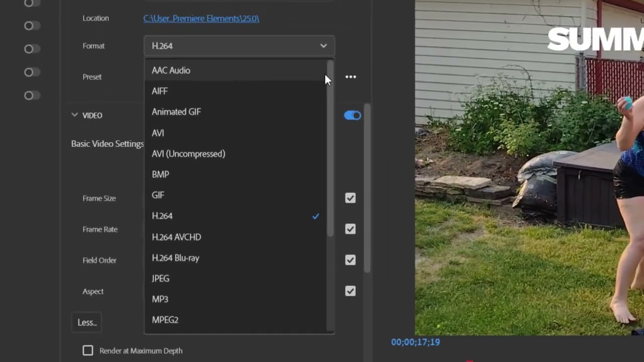The width and height of the screenshot is (644, 362).
Task: Click the Location label
Action: pos(96,18)
